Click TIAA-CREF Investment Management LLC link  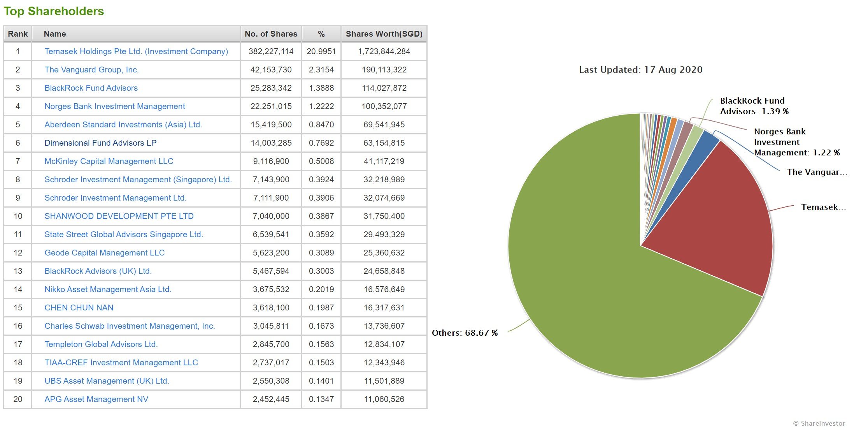pos(121,363)
